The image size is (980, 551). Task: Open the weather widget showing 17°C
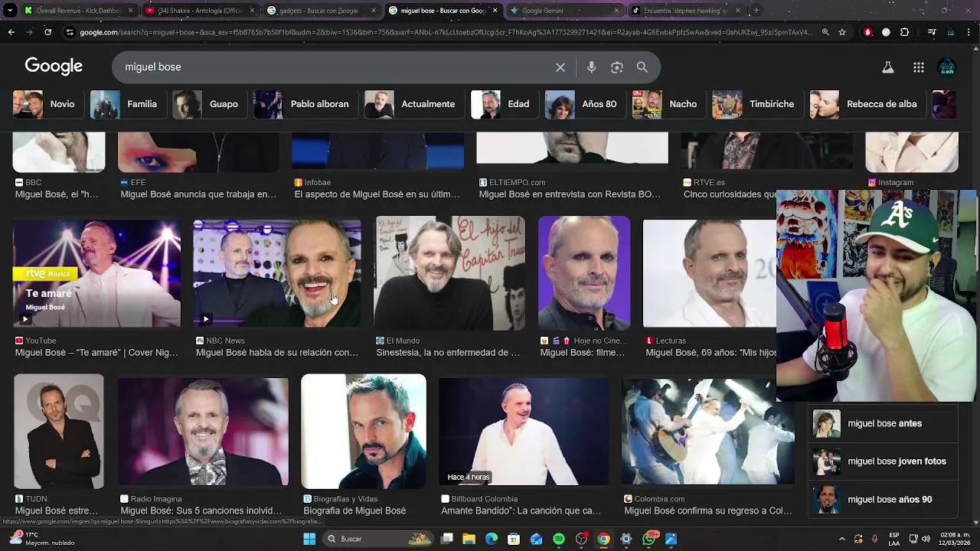point(41,539)
